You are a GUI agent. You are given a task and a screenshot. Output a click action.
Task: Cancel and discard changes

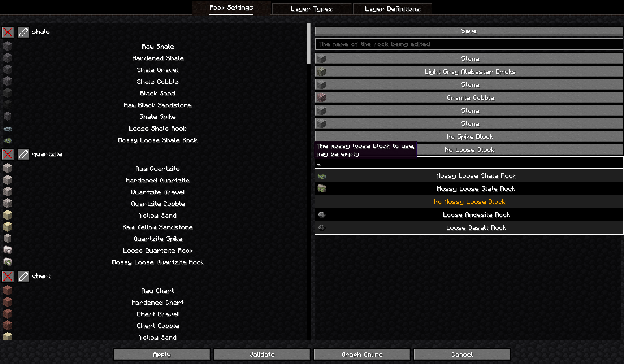[462, 354]
